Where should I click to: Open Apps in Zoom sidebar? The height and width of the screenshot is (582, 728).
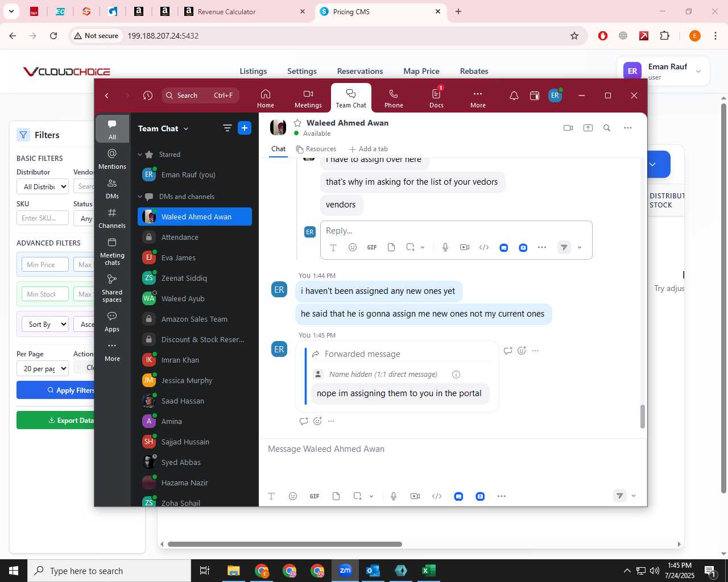[x=112, y=322]
